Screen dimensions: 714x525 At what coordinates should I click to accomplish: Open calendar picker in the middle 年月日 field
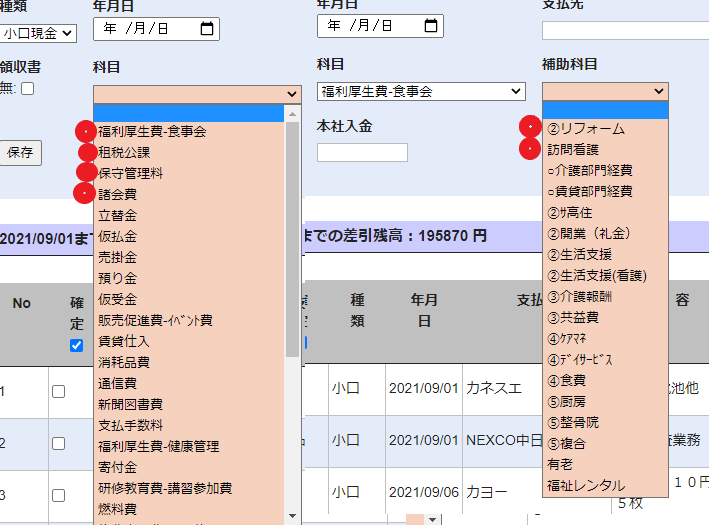pos(431,26)
